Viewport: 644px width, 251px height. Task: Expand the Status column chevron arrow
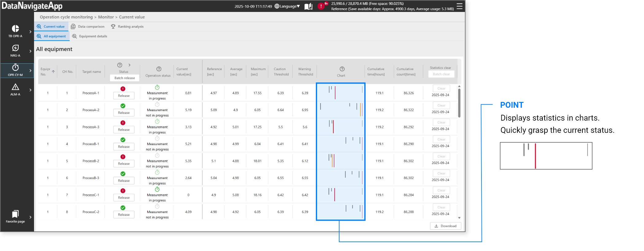coord(129,65)
